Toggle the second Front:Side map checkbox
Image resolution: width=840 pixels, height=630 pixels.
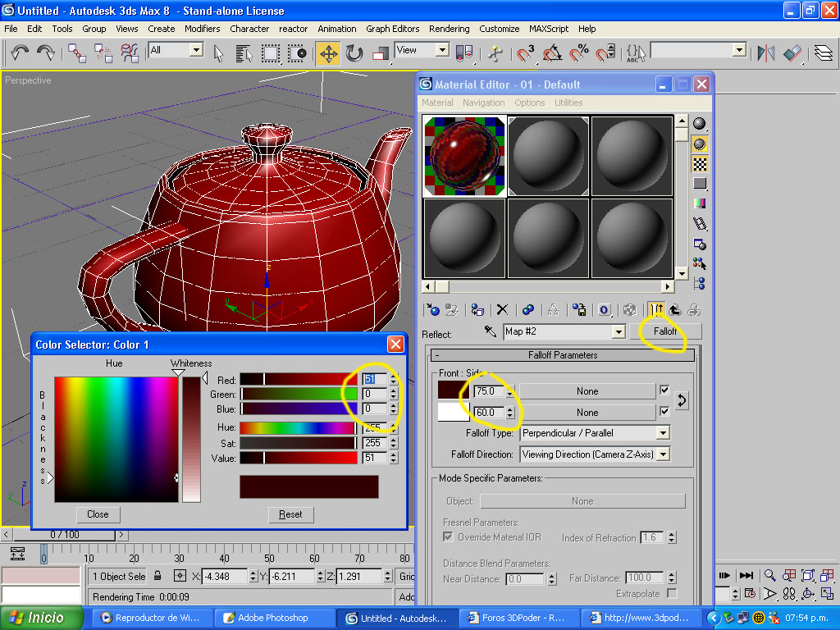pyautogui.click(x=664, y=412)
